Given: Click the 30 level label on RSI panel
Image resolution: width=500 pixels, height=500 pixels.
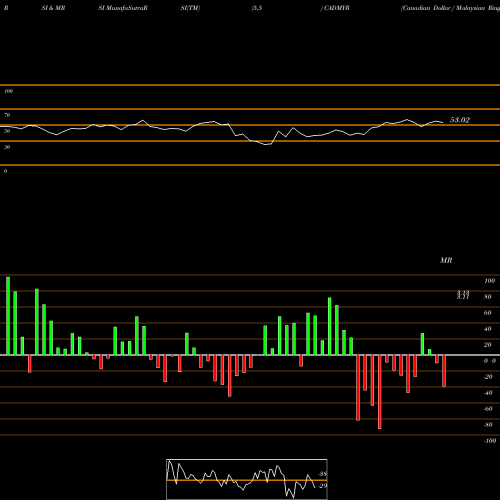Looking at the screenshot, I should tap(7, 147).
